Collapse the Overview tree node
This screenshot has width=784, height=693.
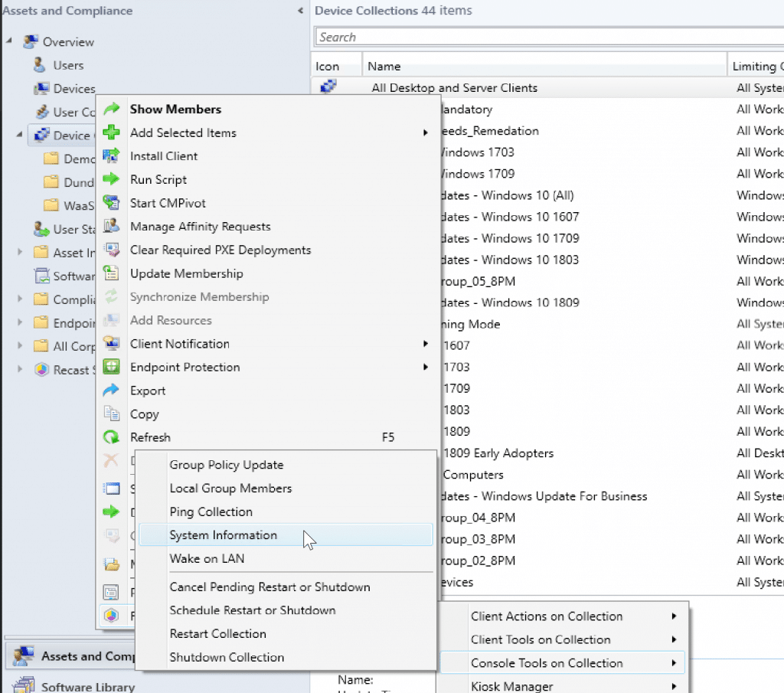(x=7, y=41)
